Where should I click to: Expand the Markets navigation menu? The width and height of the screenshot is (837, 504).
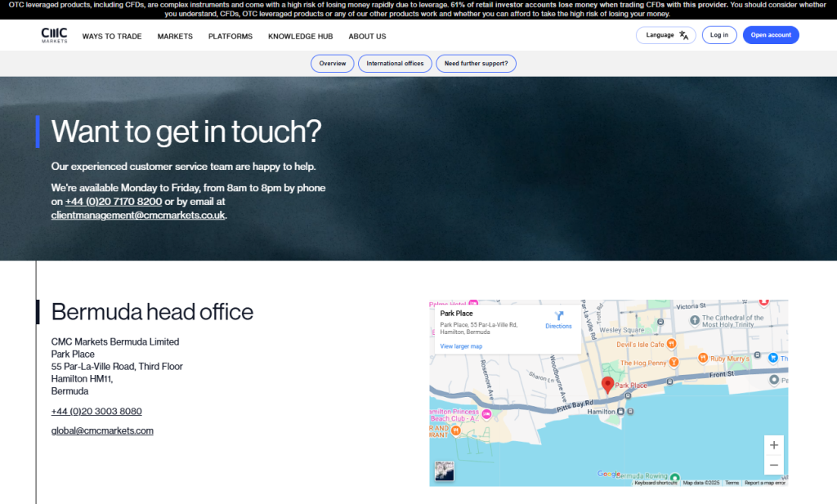point(175,37)
